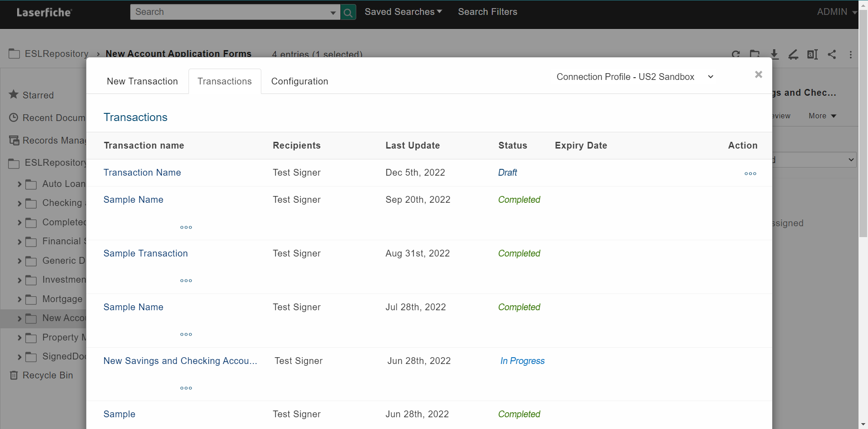
Task: Switch to the New Transaction tab
Action: pyautogui.click(x=142, y=81)
